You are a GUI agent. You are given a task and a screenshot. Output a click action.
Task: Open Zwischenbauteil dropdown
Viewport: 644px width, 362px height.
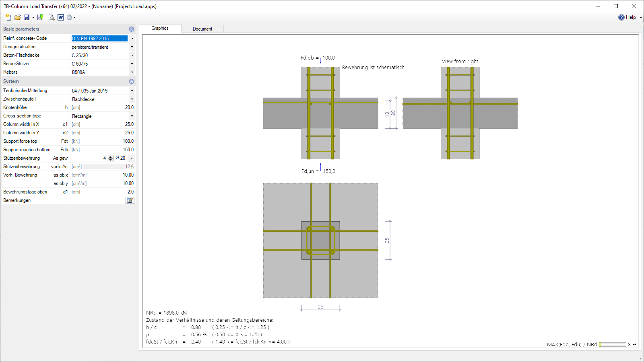tap(132, 99)
